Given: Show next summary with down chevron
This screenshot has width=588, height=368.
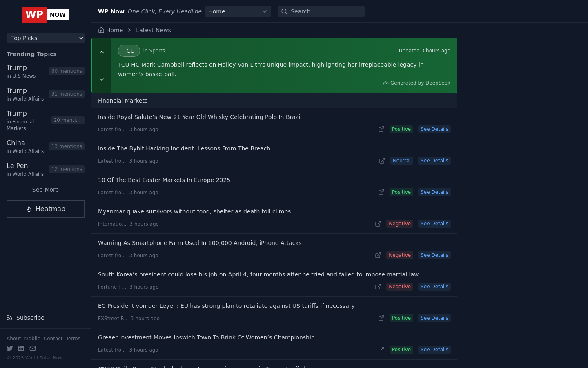Looking at the screenshot, I should tap(102, 79).
